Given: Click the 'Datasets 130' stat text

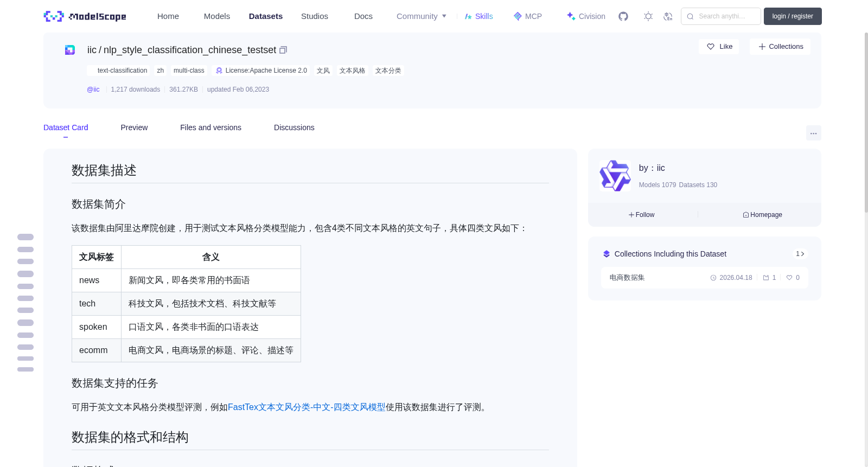Looking at the screenshot, I should coord(698,185).
